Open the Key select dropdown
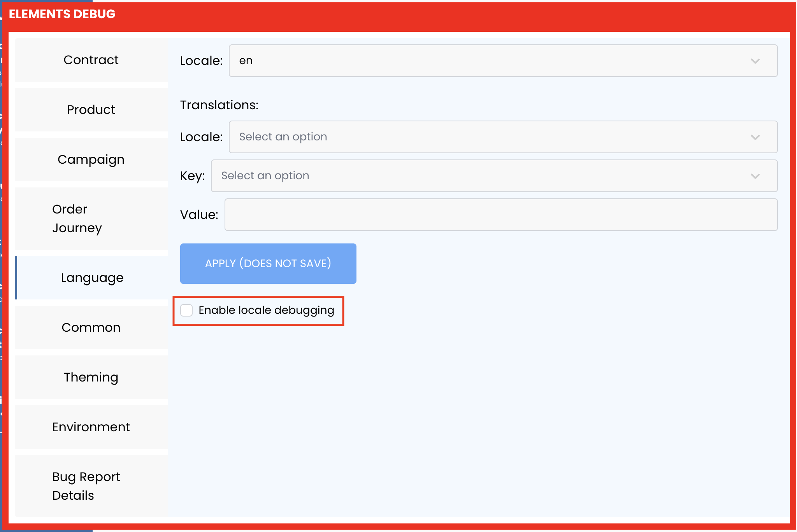 tap(494, 176)
